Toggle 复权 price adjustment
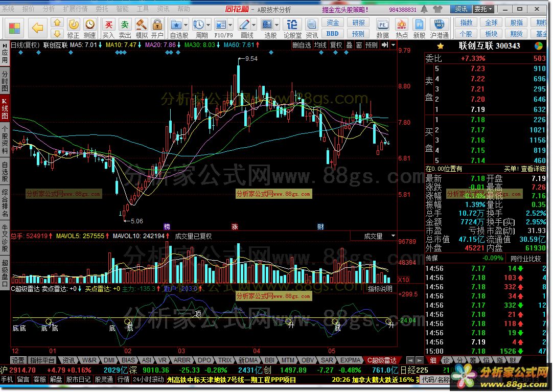Screen dimensions: 553x392 (x=336, y=45)
